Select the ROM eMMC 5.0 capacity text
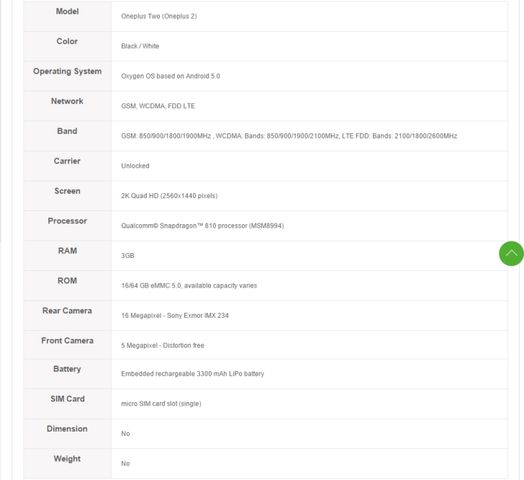The height and width of the screenshot is (480, 524). coord(189,285)
